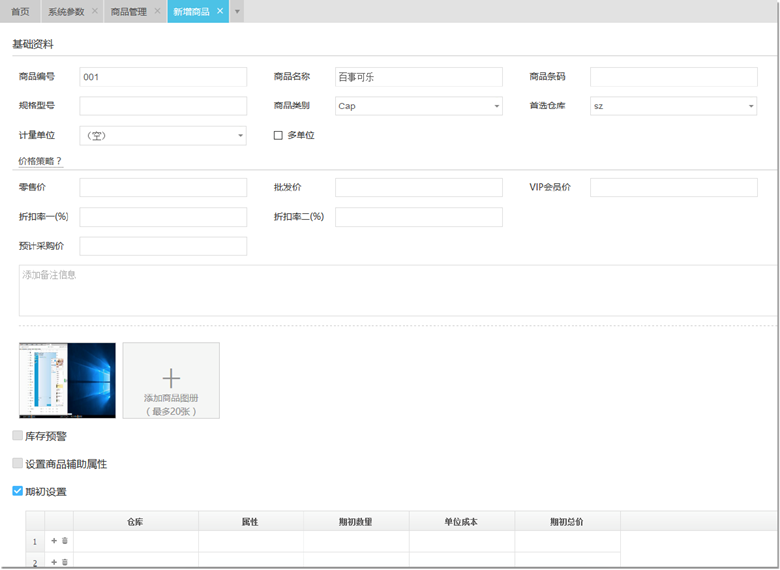
Task: Click the 仓库 column header
Action: (136, 522)
